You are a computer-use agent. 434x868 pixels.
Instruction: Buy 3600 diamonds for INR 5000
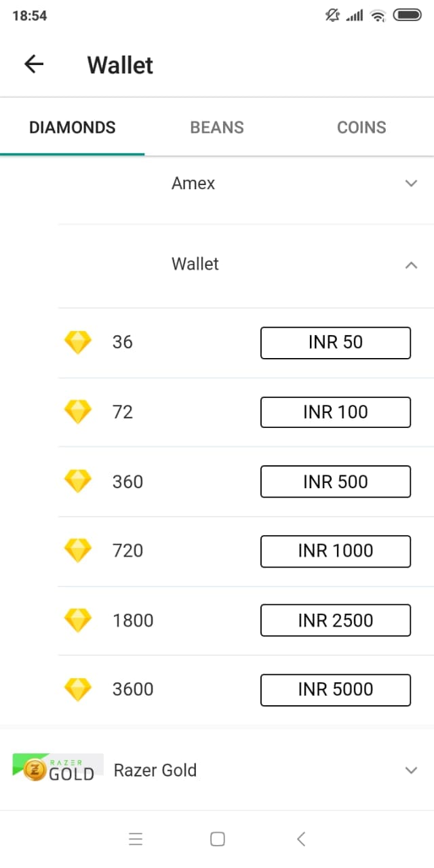pos(336,690)
